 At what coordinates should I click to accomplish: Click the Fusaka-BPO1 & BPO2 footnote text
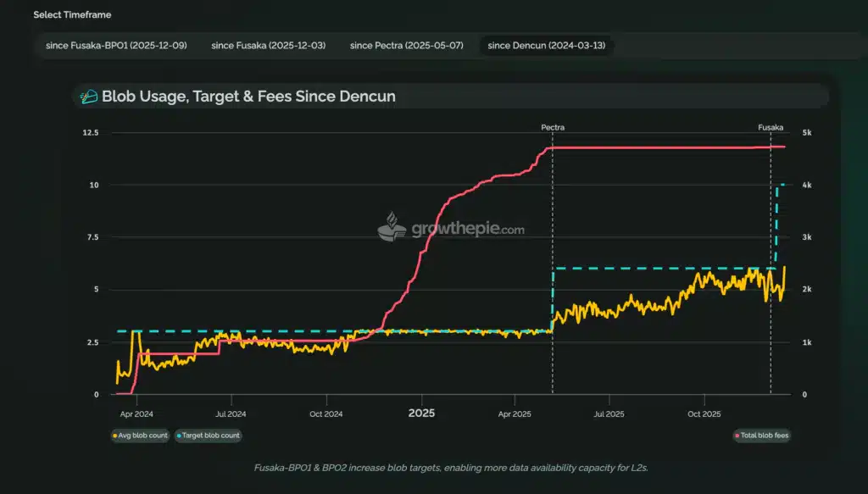pyautogui.click(x=433, y=468)
